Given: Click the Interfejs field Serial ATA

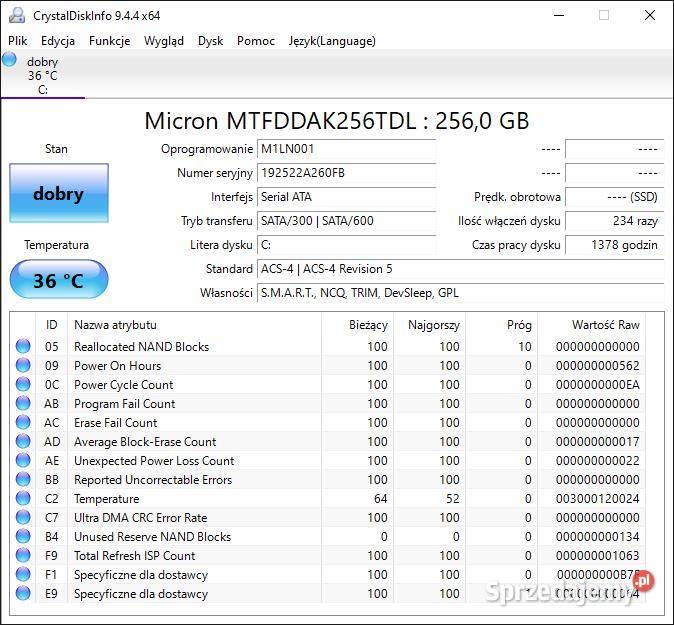Looking at the screenshot, I should [x=346, y=197].
